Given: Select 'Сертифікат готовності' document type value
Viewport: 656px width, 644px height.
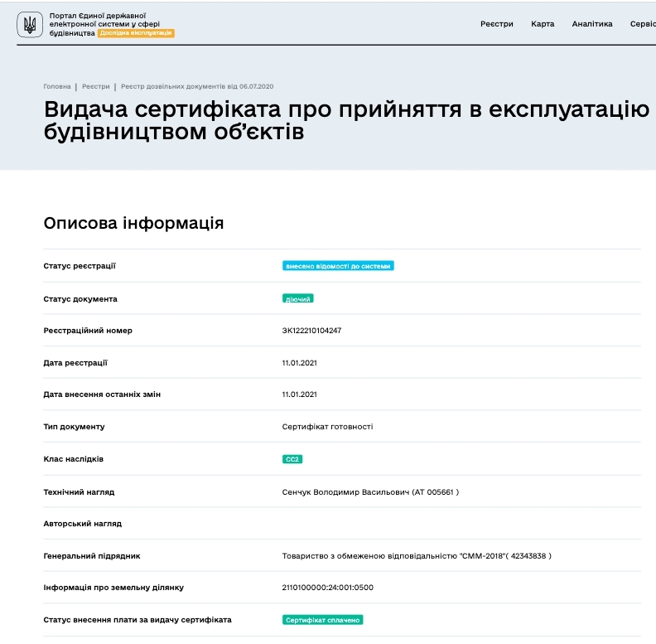Looking at the screenshot, I should 327,427.
